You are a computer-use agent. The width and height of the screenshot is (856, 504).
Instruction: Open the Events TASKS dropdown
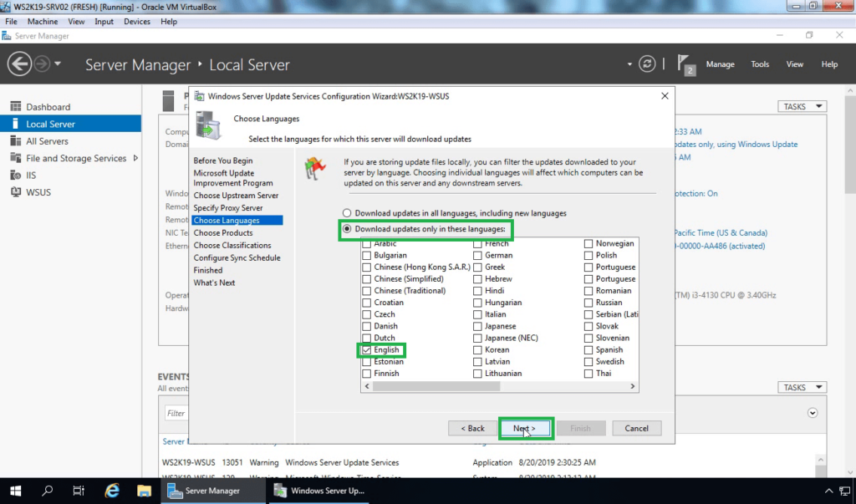802,387
